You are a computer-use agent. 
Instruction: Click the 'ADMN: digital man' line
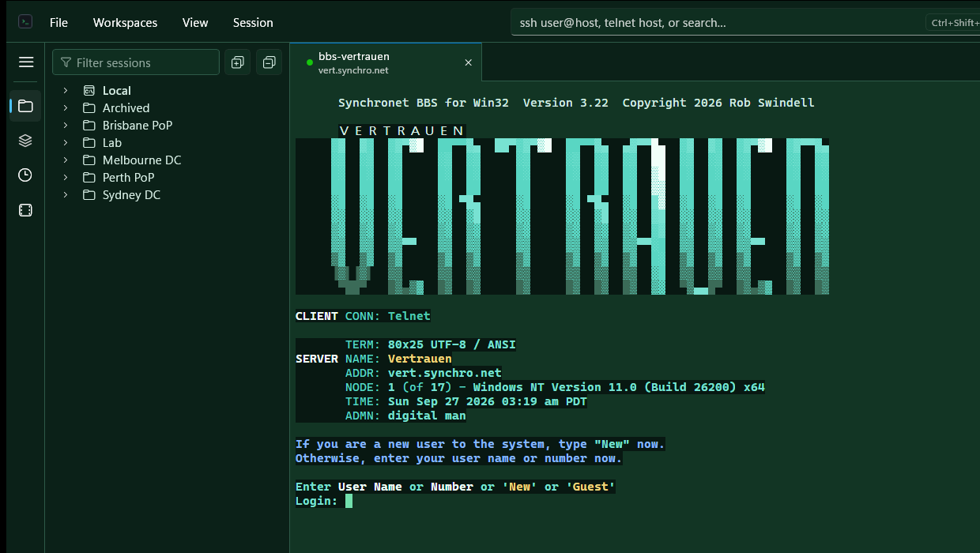click(x=405, y=416)
